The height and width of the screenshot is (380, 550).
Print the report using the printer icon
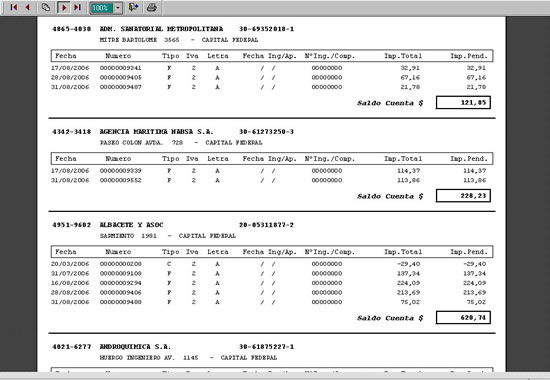click(x=152, y=7)
